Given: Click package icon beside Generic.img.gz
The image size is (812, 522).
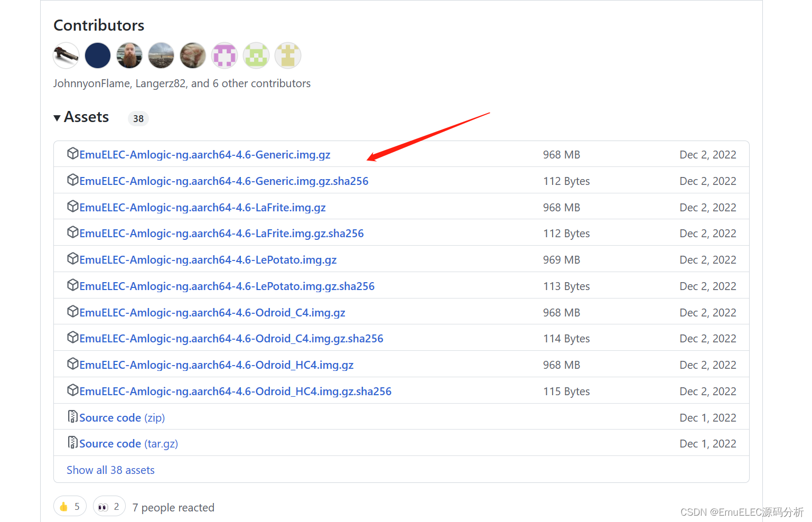Looking at the screenshot, I should 73,153.
